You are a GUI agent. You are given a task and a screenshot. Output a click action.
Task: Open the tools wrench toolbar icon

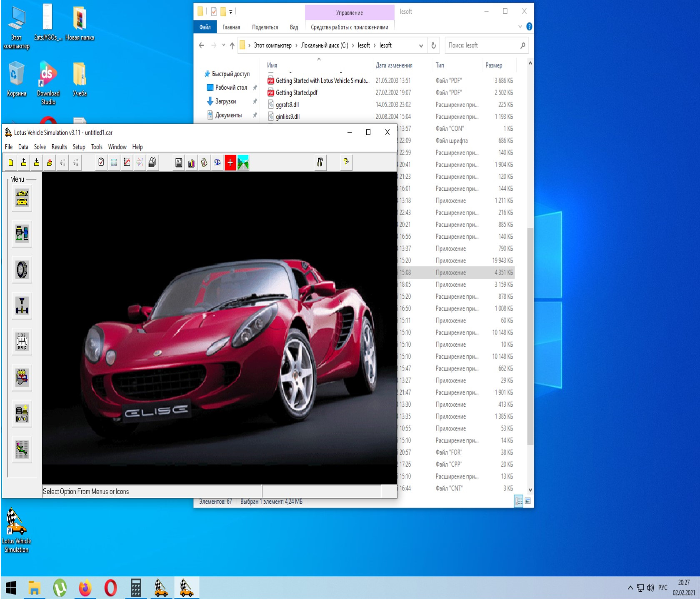tap(320, 162)
